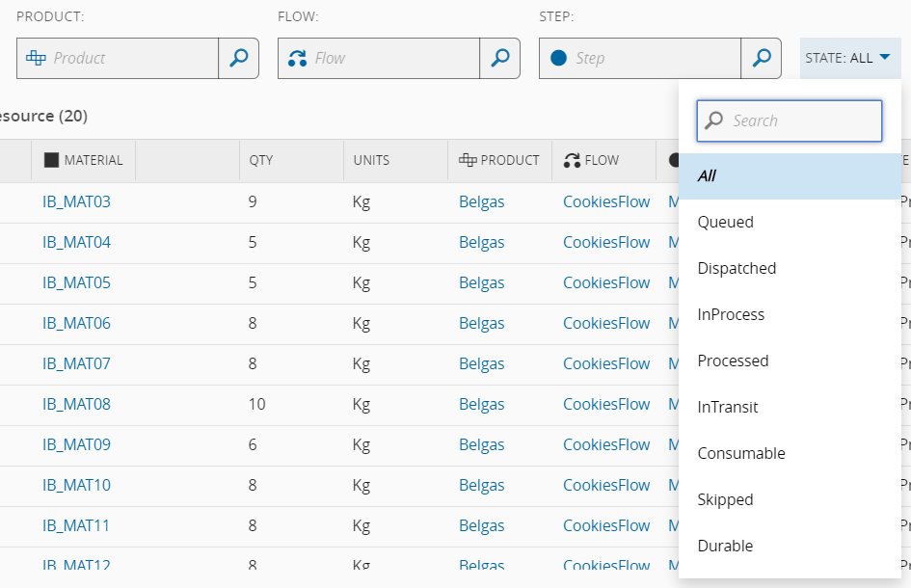Open the Belgas product link for IB_MAT06
This screenshot has height=588, width=911.
[x=481, y=323]
